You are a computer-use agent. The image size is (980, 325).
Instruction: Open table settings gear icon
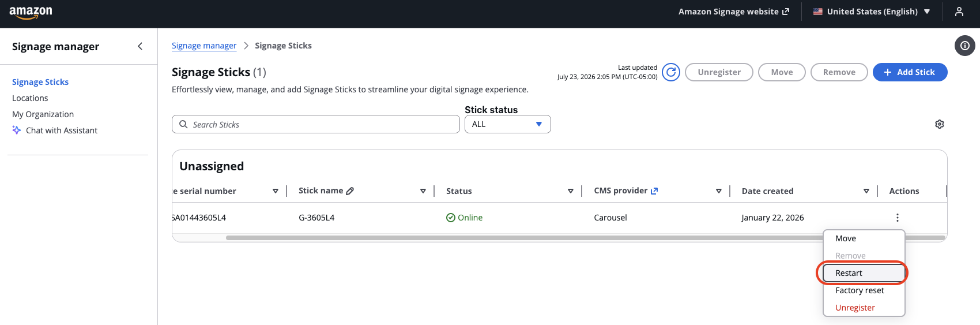(939, 124)
